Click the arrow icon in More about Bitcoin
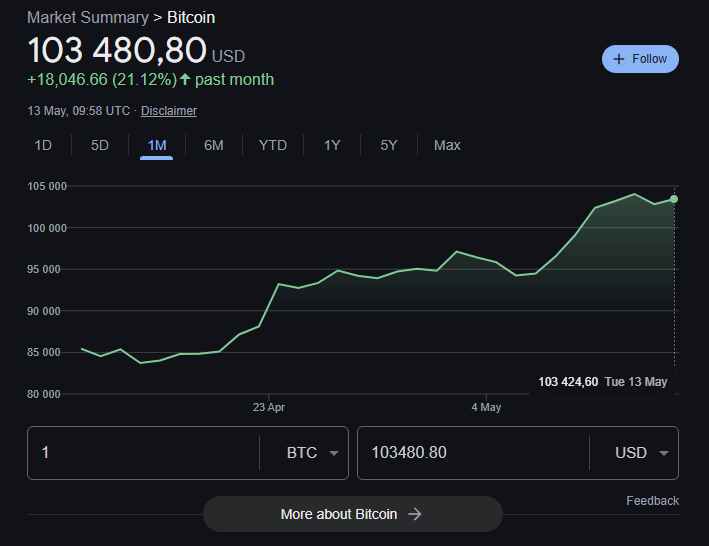The width and height of the screenshot is (709, 546). [415, 514]
